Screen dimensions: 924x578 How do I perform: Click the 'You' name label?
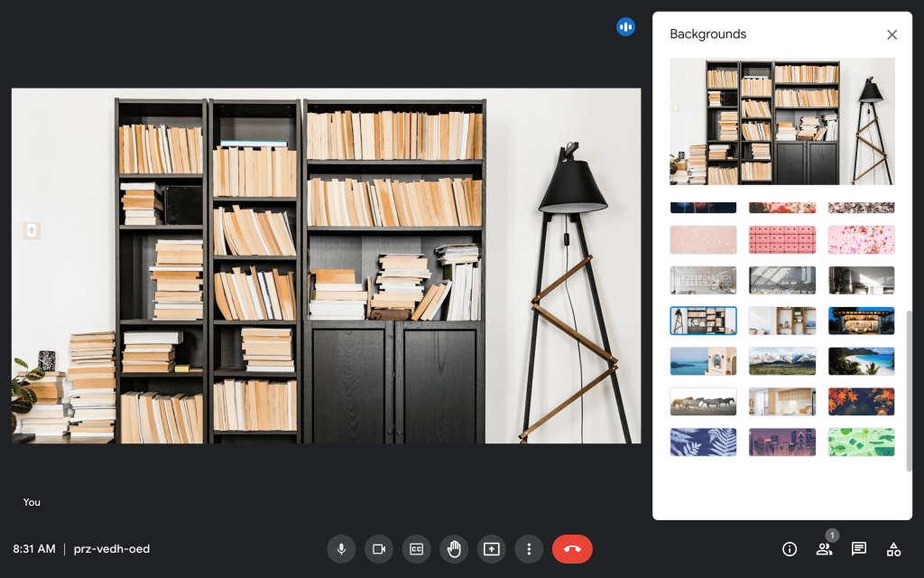tap(32, 502)
